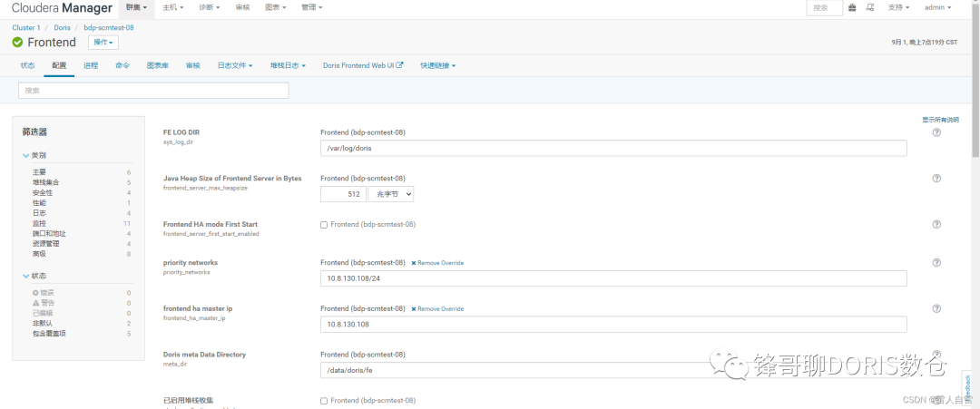Screen dimensions: 980x409
Task: Click the green Frontend health status icon
Action: point(17,43)
